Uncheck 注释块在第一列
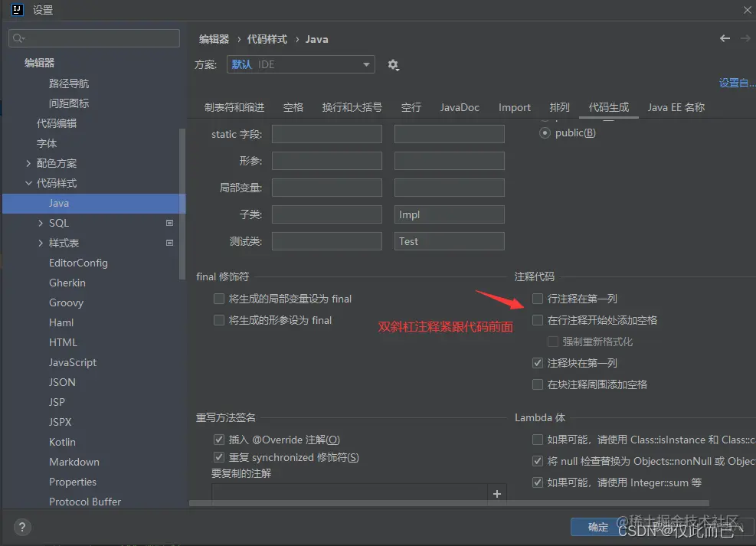 point(537,363)
